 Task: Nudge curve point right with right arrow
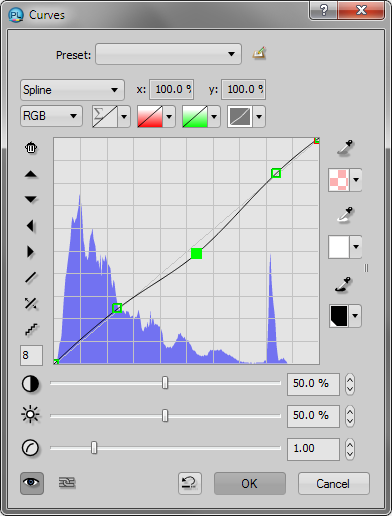tap(30, 252)
